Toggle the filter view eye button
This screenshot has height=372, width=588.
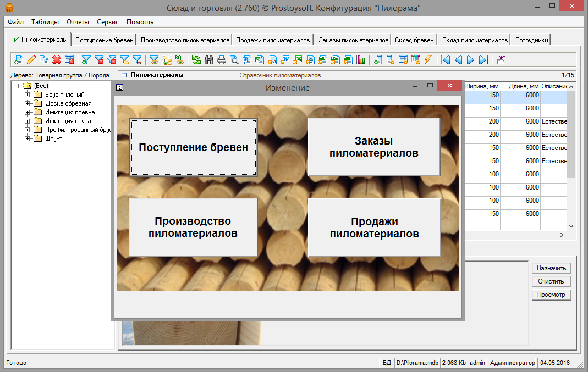155,60
